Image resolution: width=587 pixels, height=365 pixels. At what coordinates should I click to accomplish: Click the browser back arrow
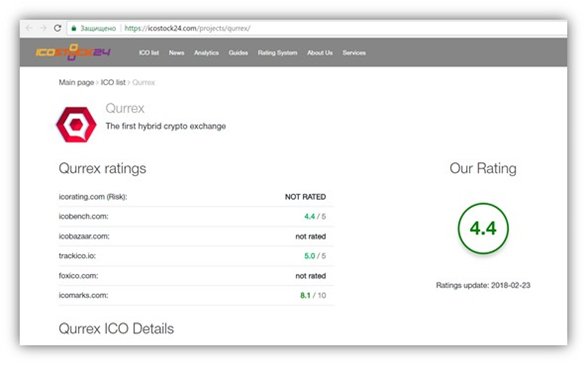[29, 28]
